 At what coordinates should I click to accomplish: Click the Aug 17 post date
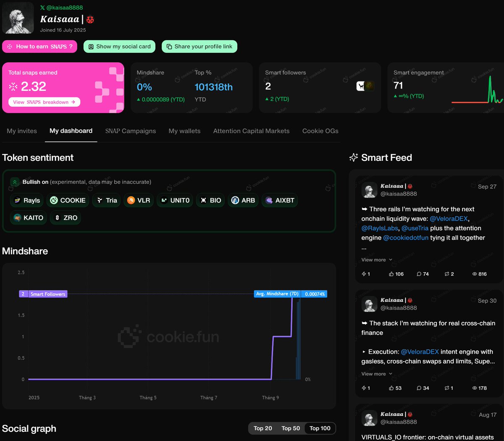[488, 415]
